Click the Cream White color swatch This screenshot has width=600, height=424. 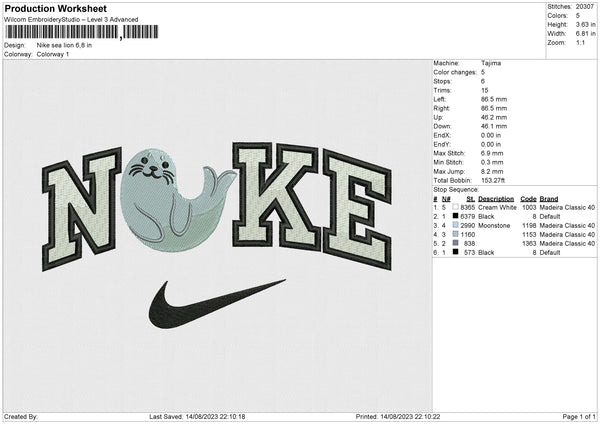455,207
